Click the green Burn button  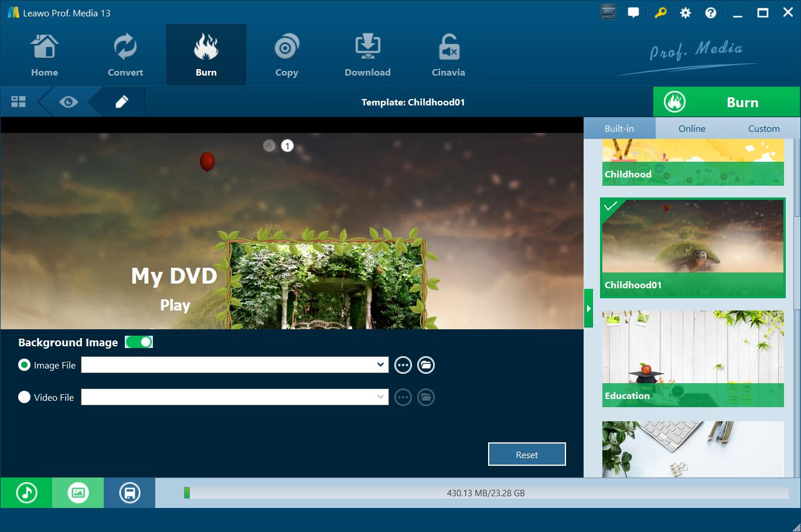coord(726,102)
